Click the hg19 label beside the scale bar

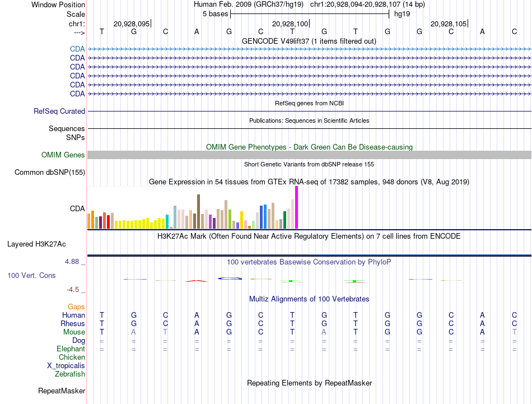click(x=402, y=14)
